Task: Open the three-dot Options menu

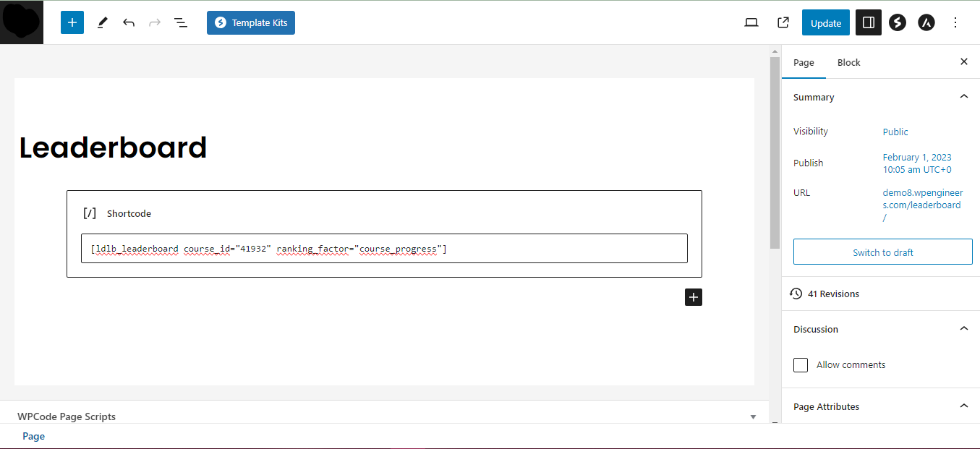Action: [955, 22]
